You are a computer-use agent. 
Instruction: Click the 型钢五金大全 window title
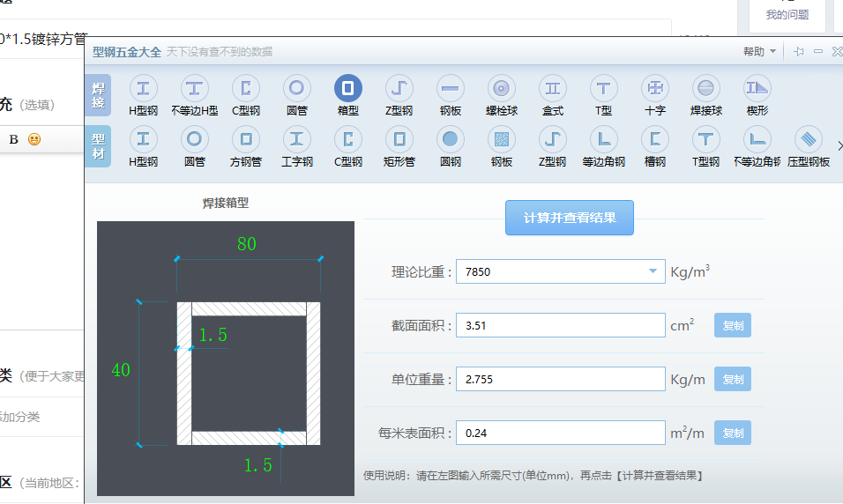click(x=127, y=52)
